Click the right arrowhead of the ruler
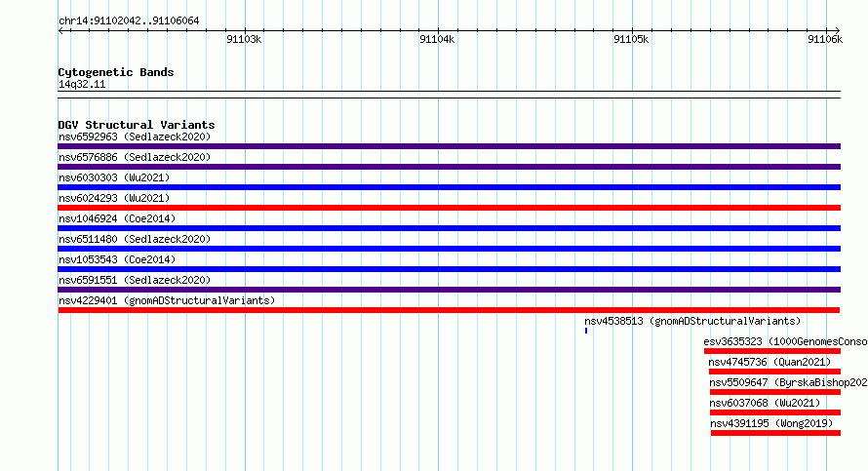 click(x=838, y=30)
